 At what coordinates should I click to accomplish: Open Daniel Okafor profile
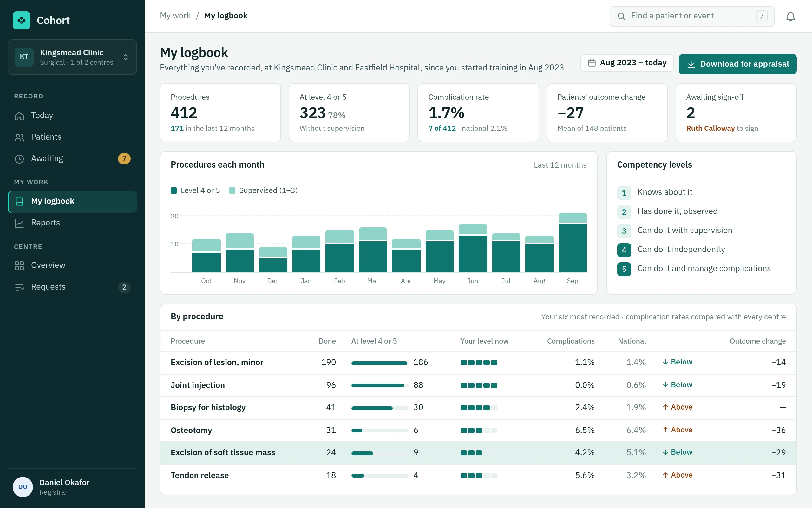tap(72, 487)
